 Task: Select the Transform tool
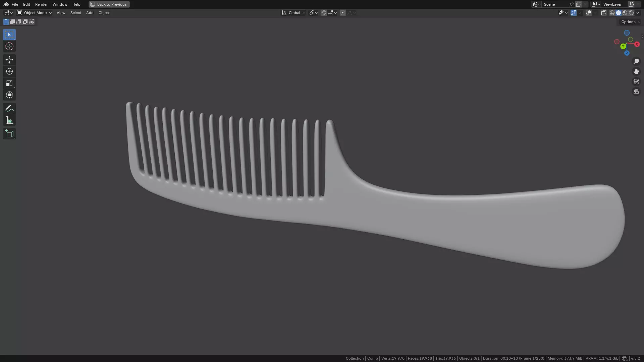click(9, 95)
